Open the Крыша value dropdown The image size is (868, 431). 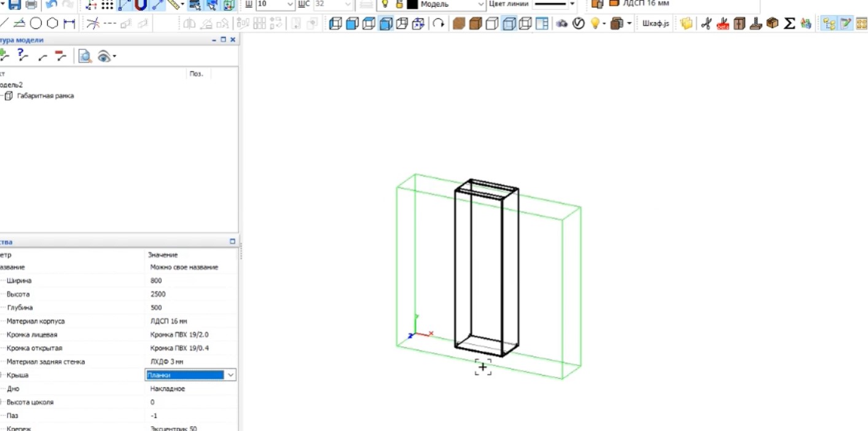tap(230, 375)
